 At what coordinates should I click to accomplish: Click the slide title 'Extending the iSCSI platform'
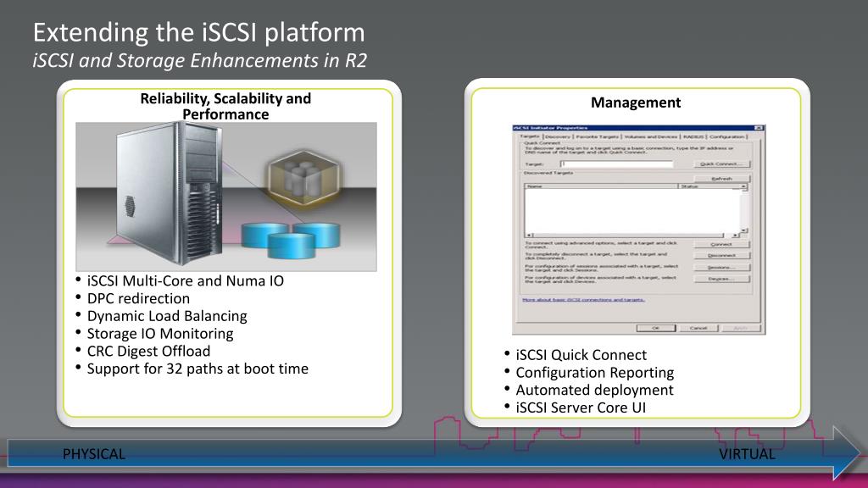198,32
